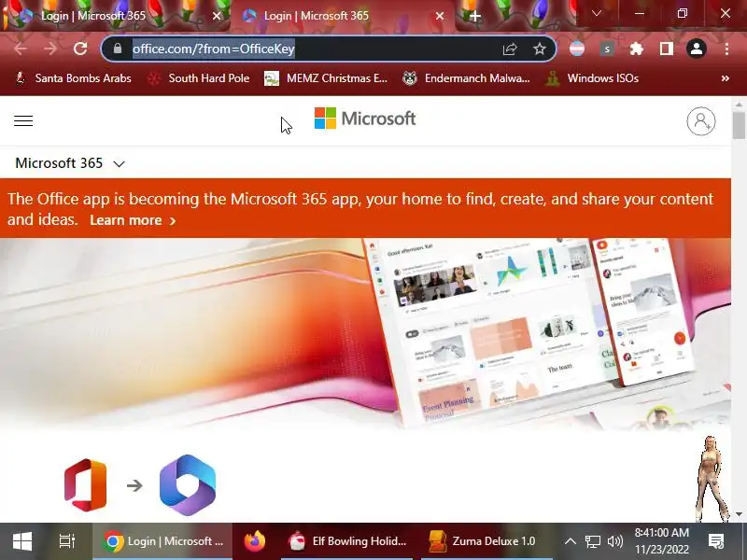Open Task View on the taskbar
Screen dimensions: 747x560
(x=67, y=541)
